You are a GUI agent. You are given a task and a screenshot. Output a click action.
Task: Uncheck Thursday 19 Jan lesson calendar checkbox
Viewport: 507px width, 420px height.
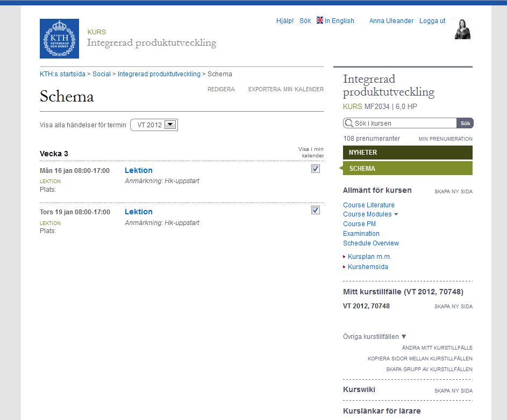pyautogui.click(x=316, y=210)
